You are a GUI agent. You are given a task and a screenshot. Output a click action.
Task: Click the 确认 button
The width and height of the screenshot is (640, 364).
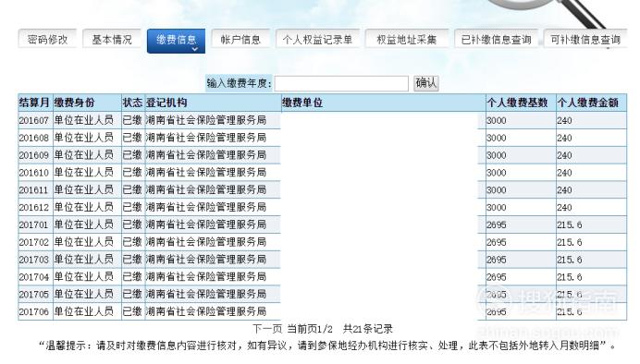[x=425, y=83]
